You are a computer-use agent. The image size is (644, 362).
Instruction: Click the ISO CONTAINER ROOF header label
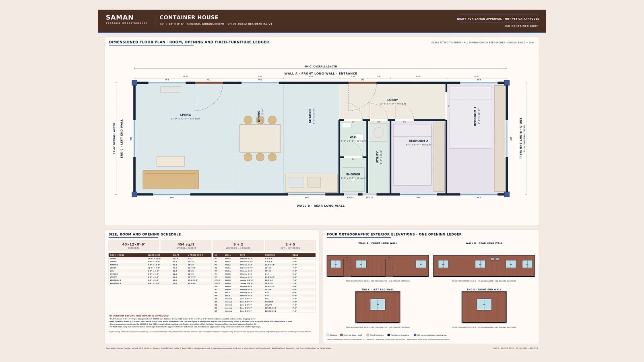click(522, 26)
